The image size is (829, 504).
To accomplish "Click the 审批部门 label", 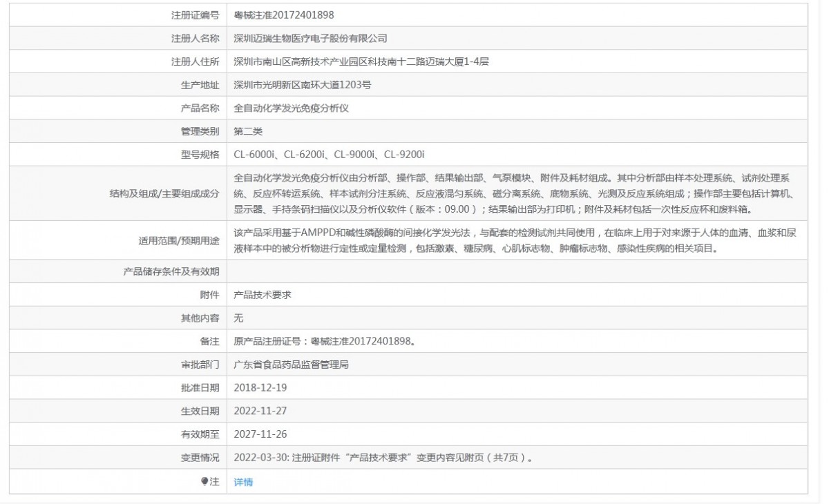I will 200,365.
